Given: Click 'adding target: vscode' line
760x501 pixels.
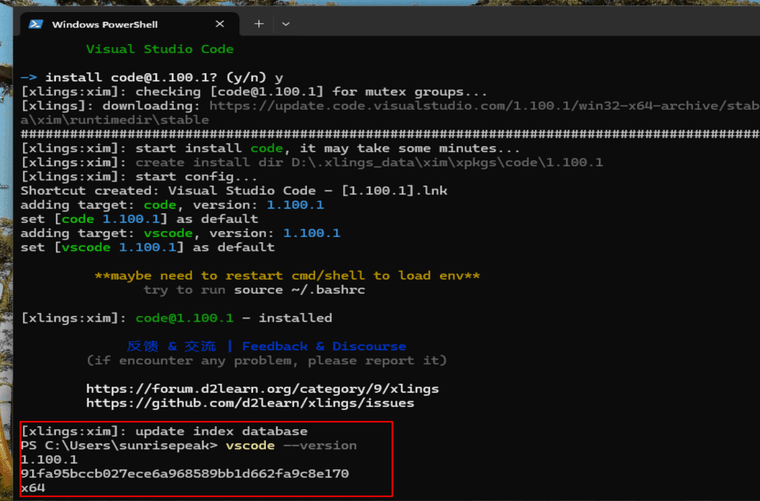Looking at the screenshot, I should click(x=180, y=233).
